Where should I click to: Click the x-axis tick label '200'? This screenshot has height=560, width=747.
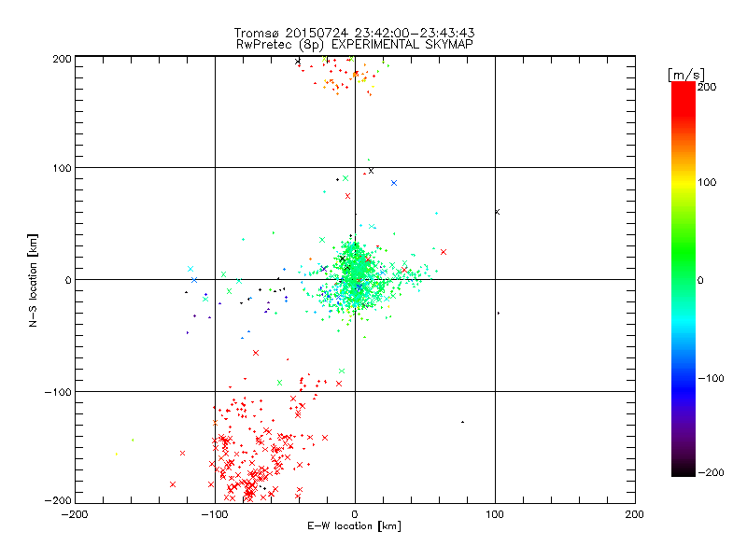click(x=635, y=514)
